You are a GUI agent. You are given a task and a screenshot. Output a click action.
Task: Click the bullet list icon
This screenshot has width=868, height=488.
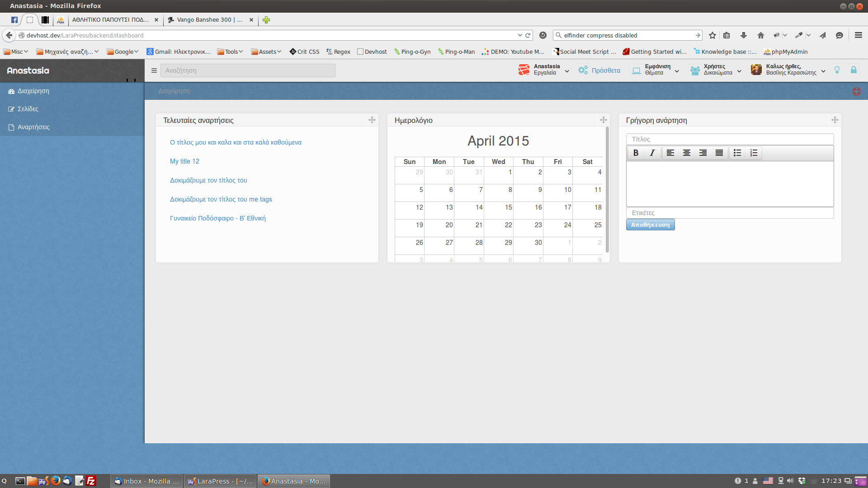(737, 153)
